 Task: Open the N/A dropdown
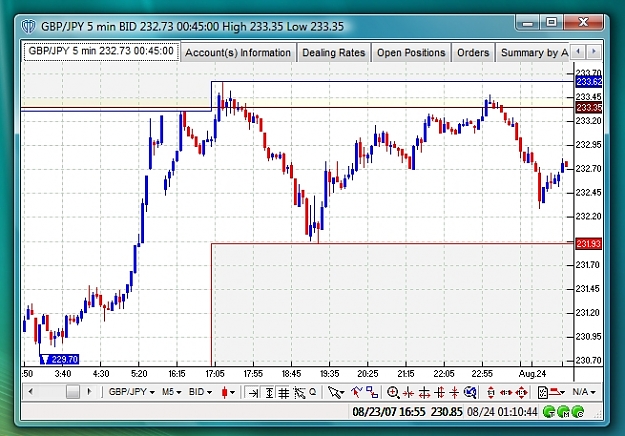[584, 392]
